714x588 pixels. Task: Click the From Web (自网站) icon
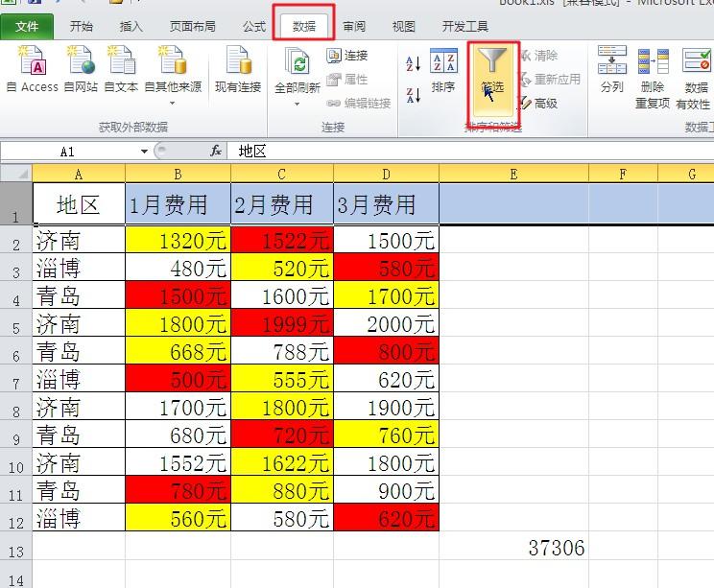coord(81,68)
